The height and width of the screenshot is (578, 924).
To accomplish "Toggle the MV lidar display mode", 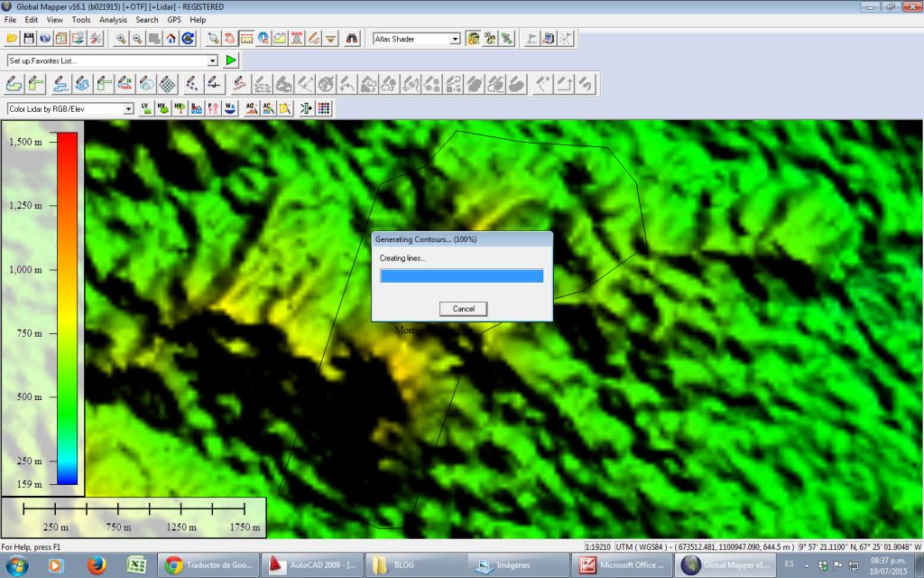I will [164, 107].
